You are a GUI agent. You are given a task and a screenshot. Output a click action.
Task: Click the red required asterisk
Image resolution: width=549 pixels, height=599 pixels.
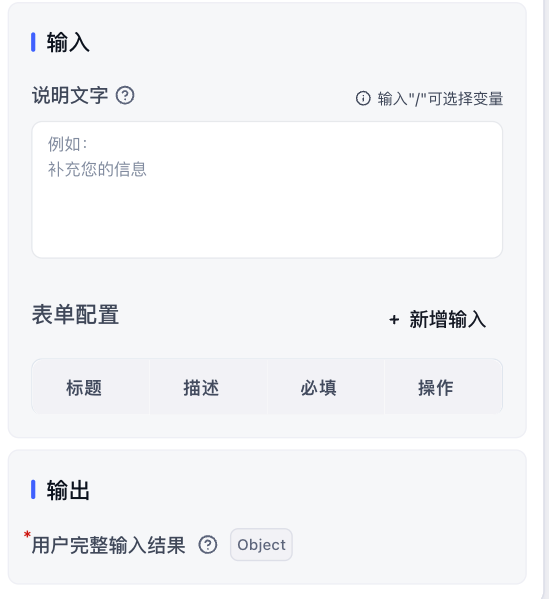27,534
